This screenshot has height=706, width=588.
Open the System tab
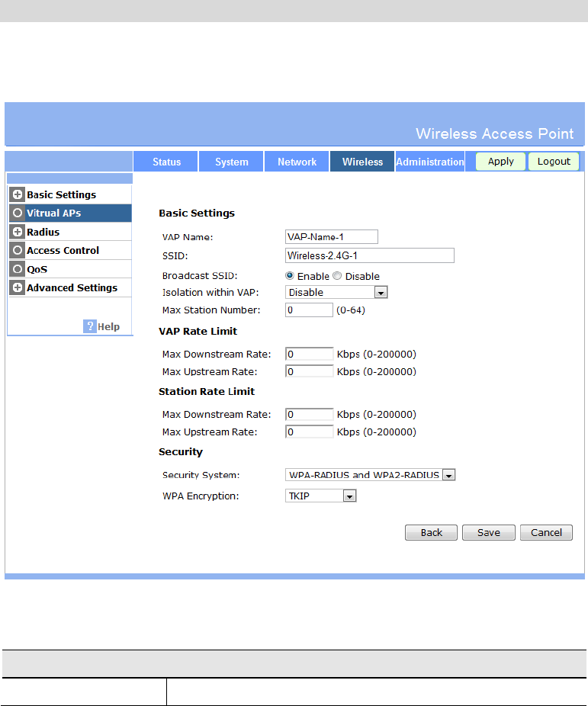tap(231, 162)
